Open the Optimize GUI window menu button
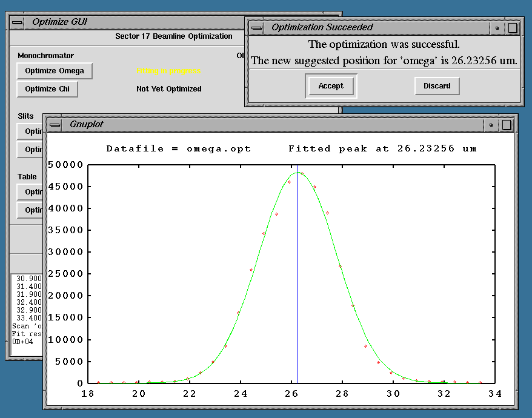Image resolution: width=532 pixels, height=418 pixels. click(18, 22)
